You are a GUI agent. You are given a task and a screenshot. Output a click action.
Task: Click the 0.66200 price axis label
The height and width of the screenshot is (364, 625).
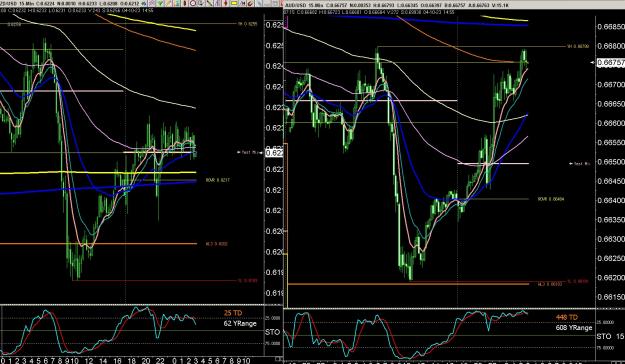pos(611,277)
